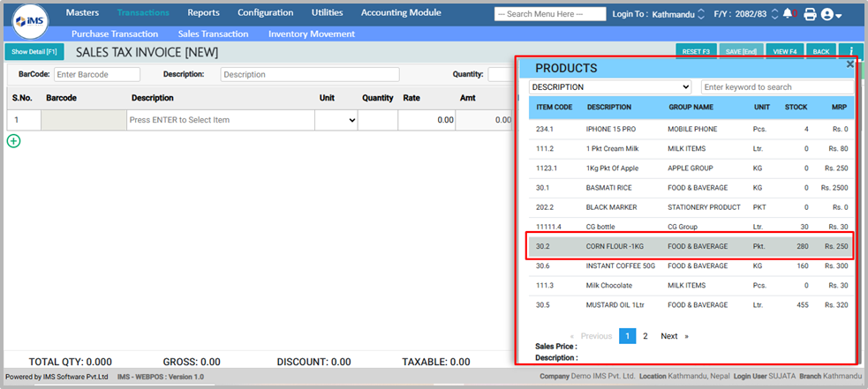Image resolution: width=868 pixels, height=389 pixels.
Task: Click the green add row plus icon
Action: pos(13,140)
